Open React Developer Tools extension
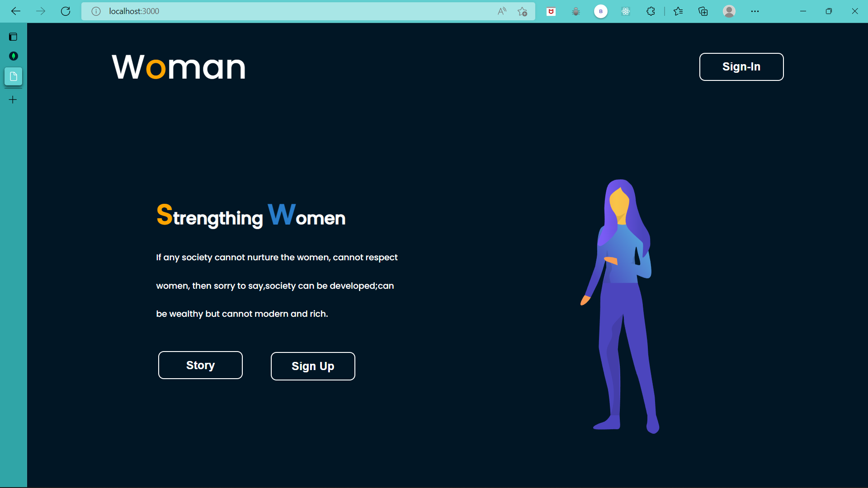 tap(626, 11)
